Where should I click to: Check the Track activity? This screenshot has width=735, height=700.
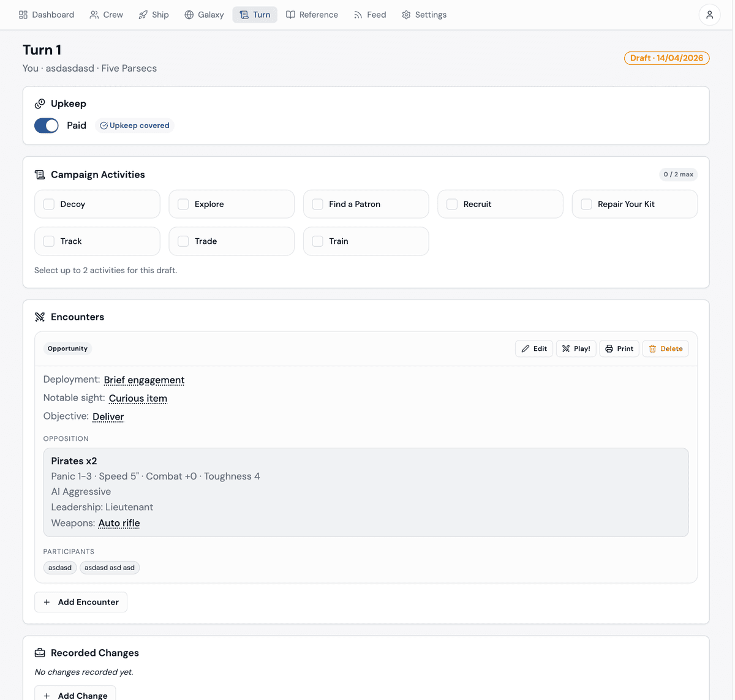click(49, 241)
